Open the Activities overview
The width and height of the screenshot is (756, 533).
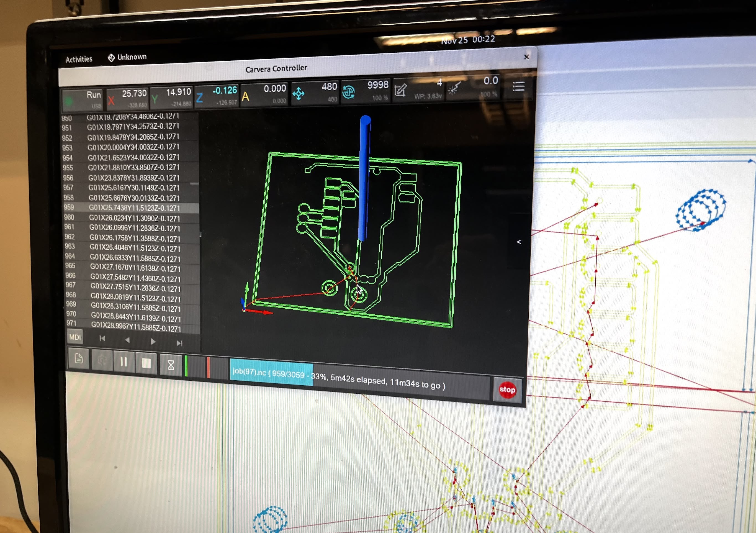tap(79, 60)
